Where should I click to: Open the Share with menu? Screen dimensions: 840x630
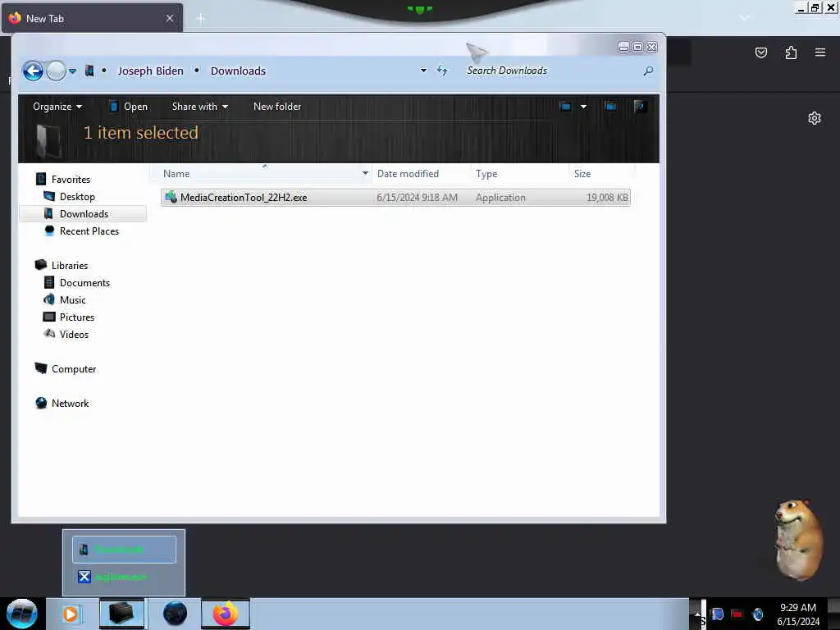(x=200, y=107)
